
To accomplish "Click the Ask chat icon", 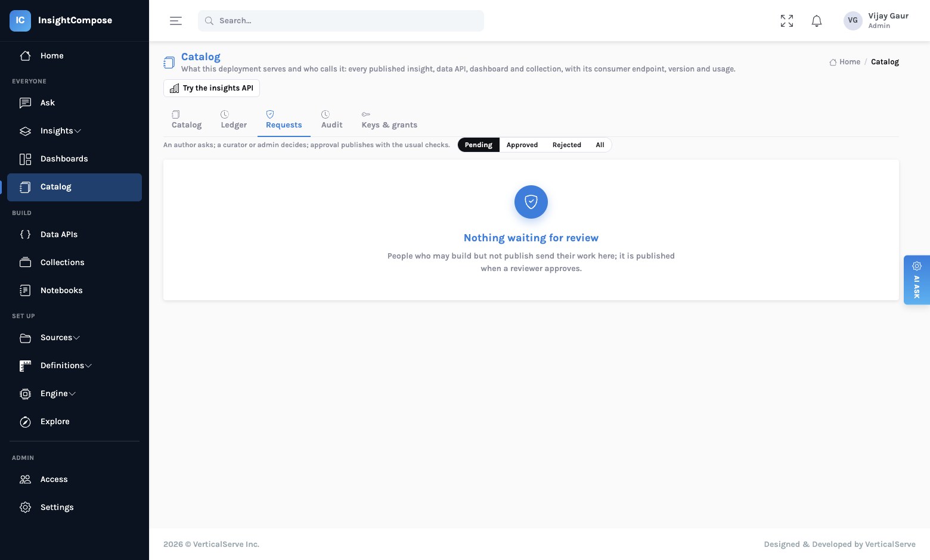I will tap(25, 103).
